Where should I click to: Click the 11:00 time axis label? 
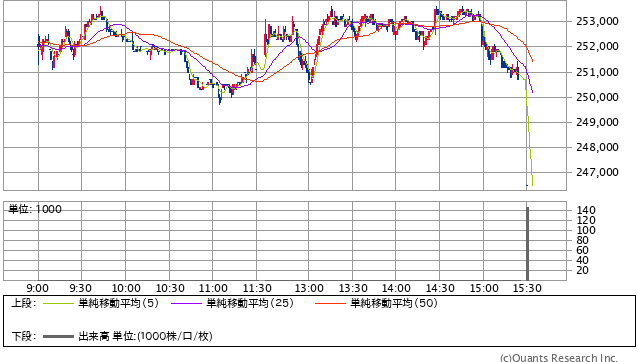pos(213,288)
